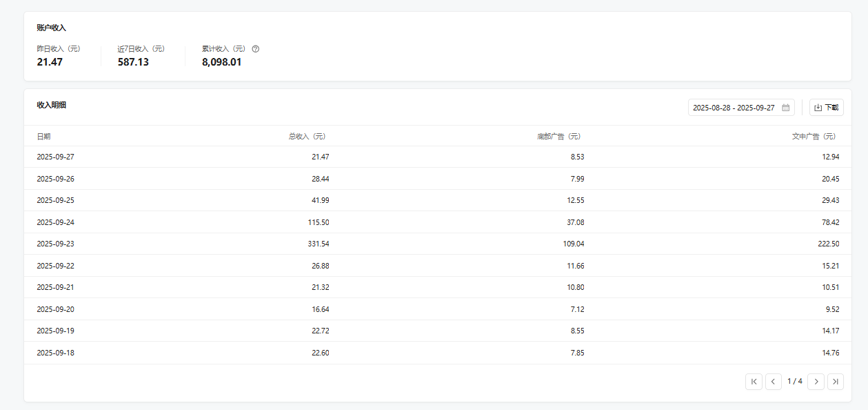Click the 下载 download button

click(826, 108)
